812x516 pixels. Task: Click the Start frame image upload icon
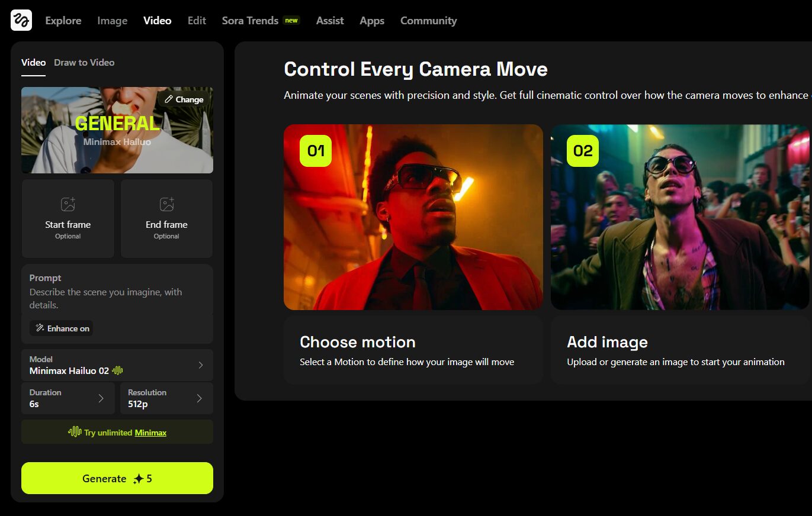tap(68, 205)
